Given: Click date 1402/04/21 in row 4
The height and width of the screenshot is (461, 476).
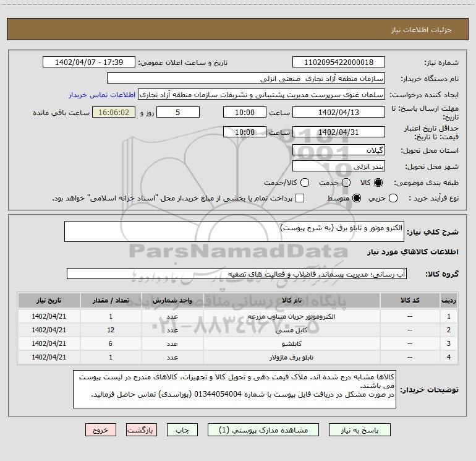Looking at the screenshot, I should tap(49, 358).
